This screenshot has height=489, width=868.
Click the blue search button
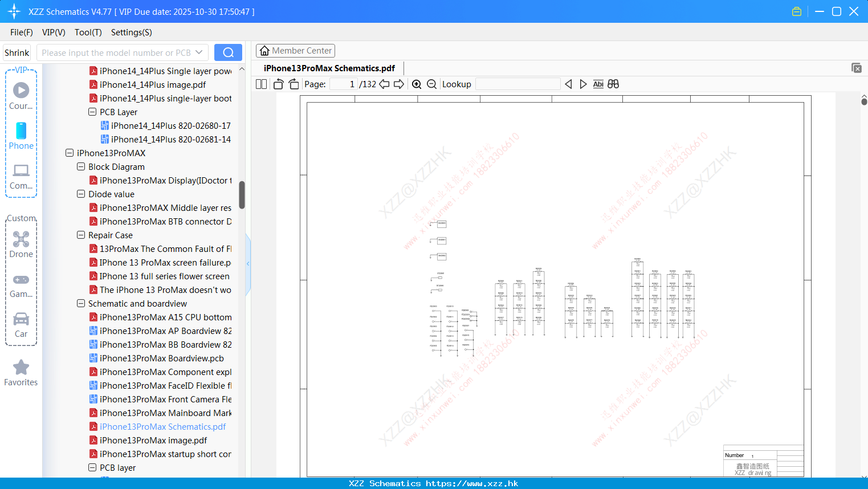pyautogui.click(x=228, y=52)
